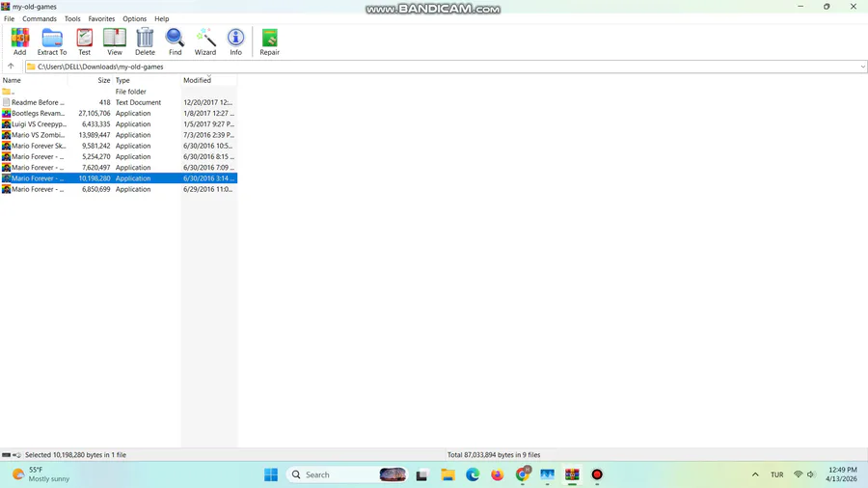
Task: Click "Selected 10,198,280 bytes in 1 file" status
Action: pyautogui.click(x=76, y=455)
